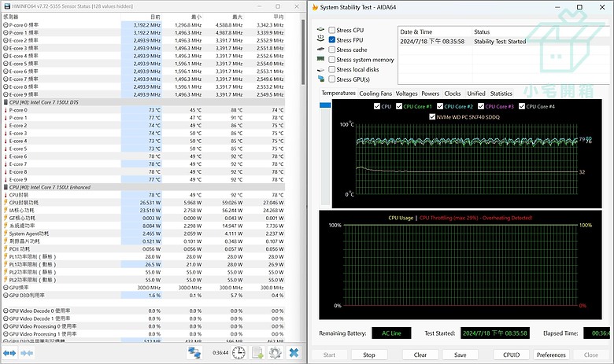Click the Test Started date field
This screenshot has width=614, height=364.
pyautogui.click(x=495, y=333)
